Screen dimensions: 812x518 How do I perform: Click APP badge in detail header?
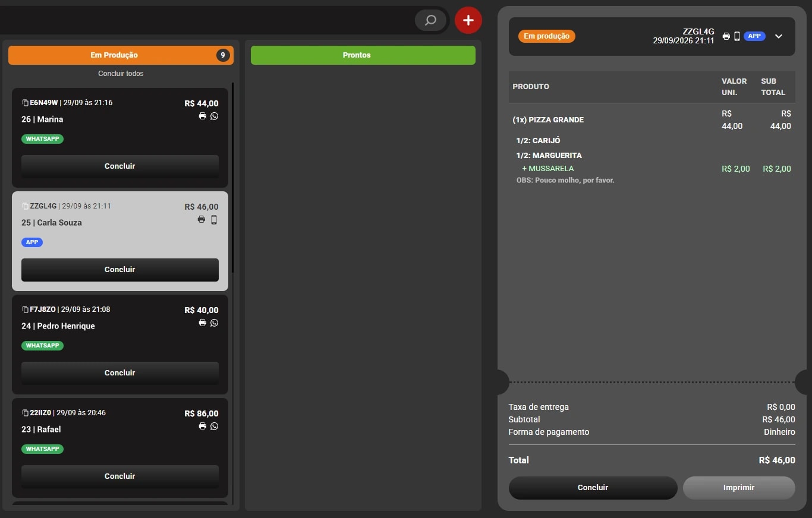point(754,36)
